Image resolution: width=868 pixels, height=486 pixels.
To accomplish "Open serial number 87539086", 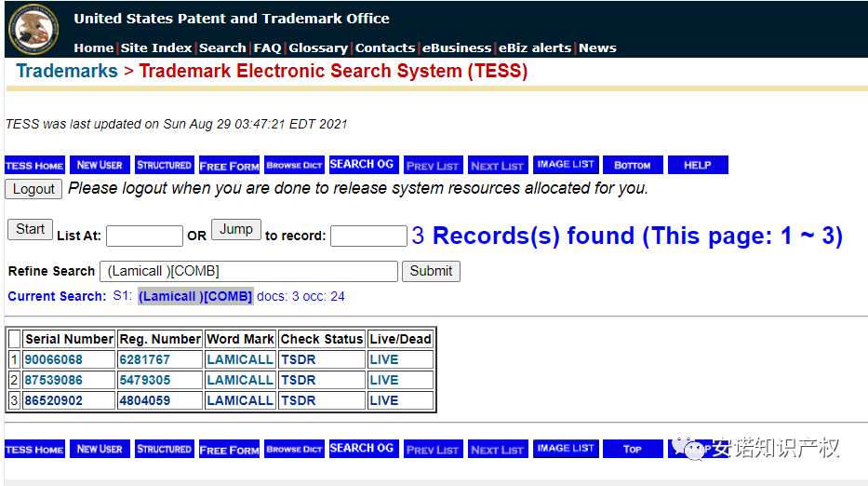I will (x=53, y=380).
